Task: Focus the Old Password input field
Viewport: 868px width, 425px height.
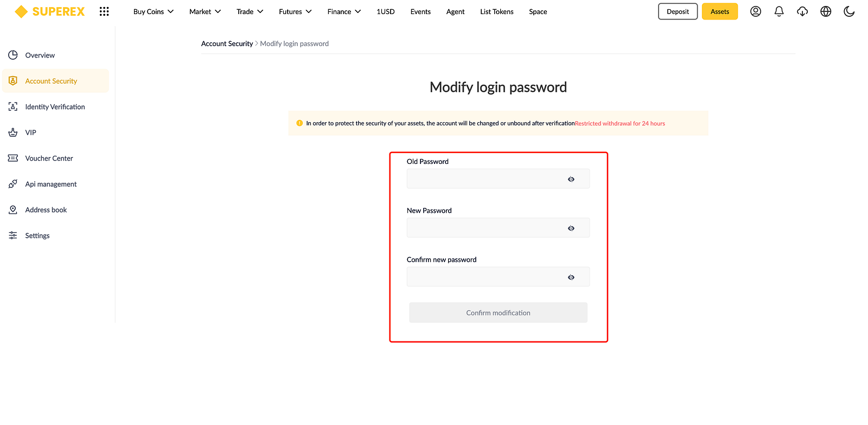Action: [x=498, y=179]
